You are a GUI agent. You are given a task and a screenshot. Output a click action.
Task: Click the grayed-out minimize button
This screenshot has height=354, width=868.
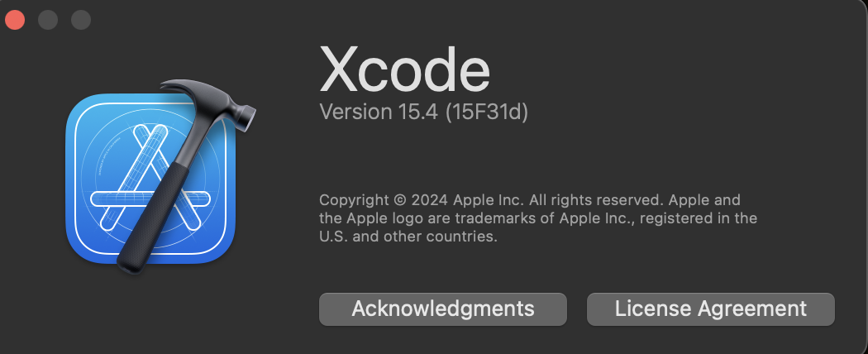click(x=48, y=20)
